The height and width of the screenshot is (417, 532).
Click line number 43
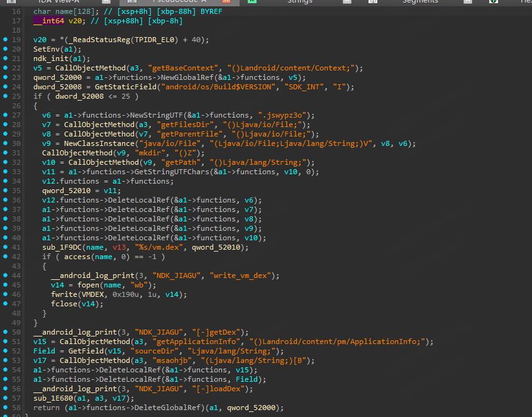click(16, 266)
